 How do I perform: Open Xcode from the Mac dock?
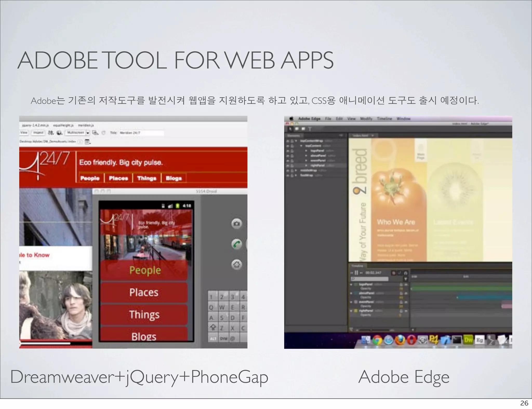click(445, 340)
